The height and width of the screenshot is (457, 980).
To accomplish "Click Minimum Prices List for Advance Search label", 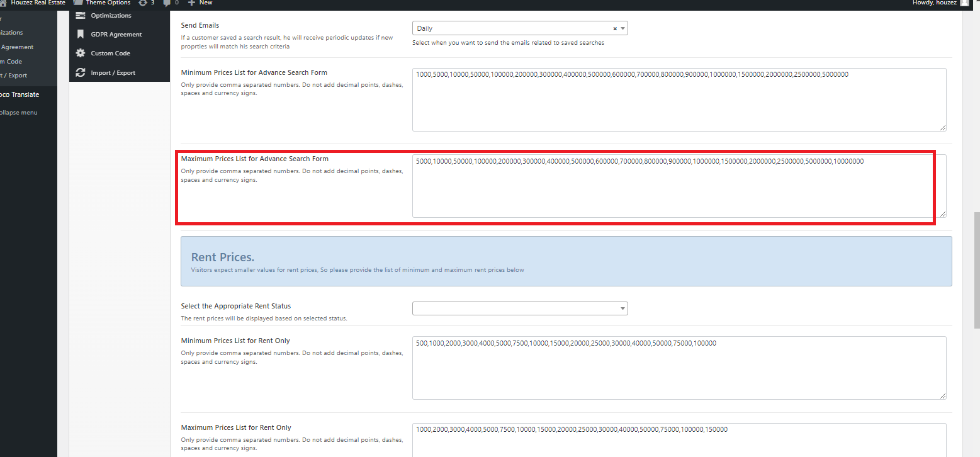I will pos(254,72).
